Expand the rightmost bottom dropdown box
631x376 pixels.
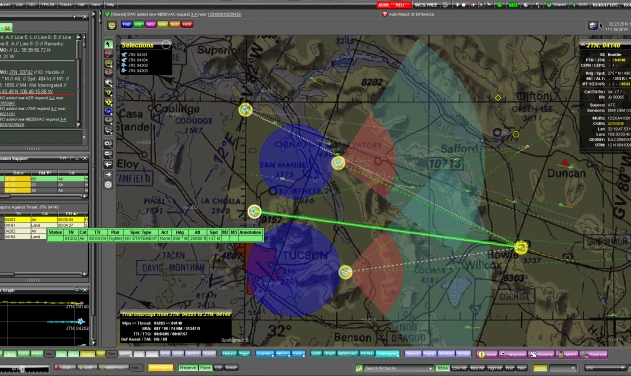605,368
